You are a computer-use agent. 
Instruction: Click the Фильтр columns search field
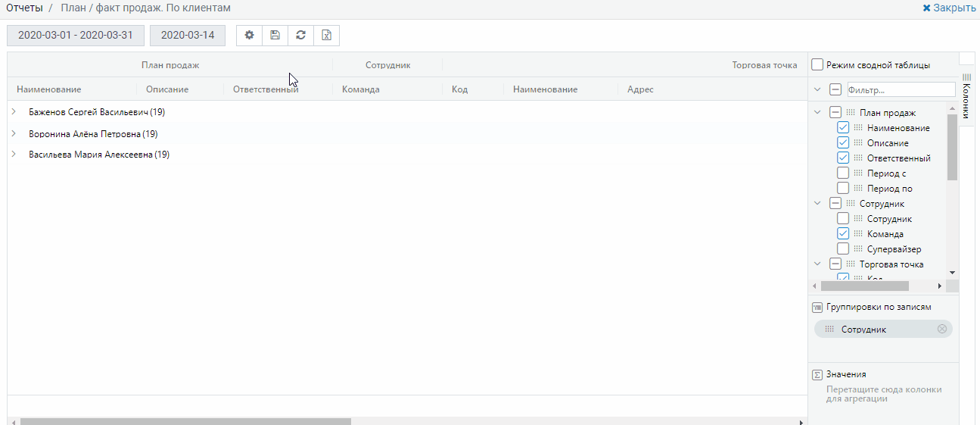point(901,89)
